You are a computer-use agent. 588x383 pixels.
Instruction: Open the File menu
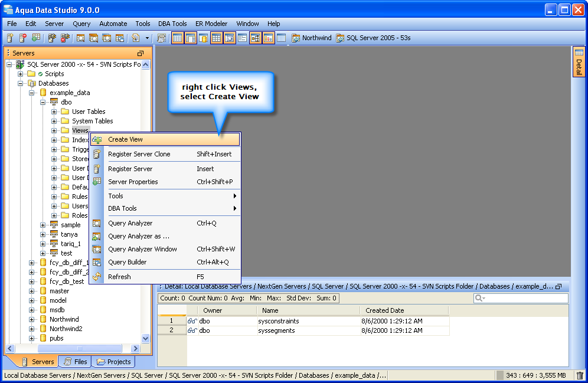(12, 24)
